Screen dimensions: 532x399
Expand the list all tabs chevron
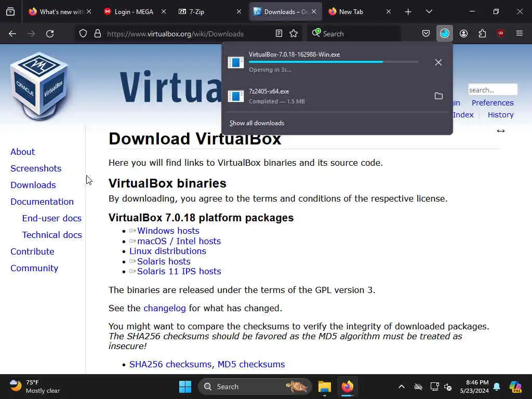click(x=429, y=12)
